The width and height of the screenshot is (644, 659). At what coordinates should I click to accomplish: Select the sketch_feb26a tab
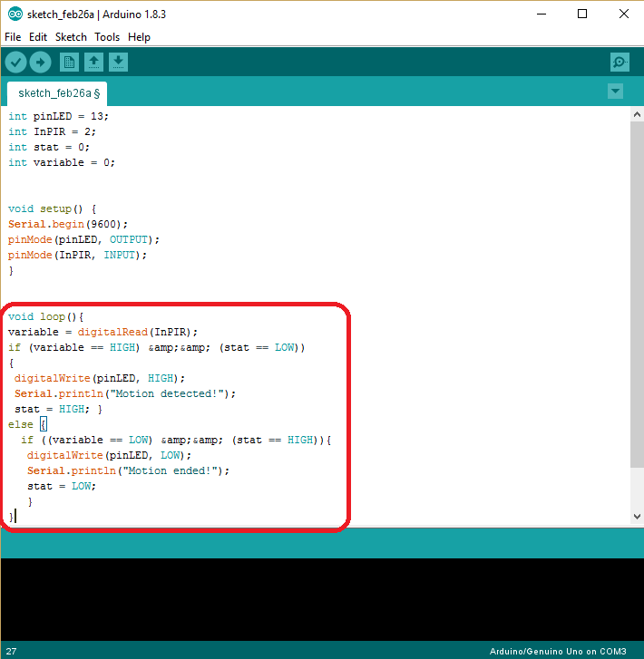pyautogui.click(x=57, y=93)
